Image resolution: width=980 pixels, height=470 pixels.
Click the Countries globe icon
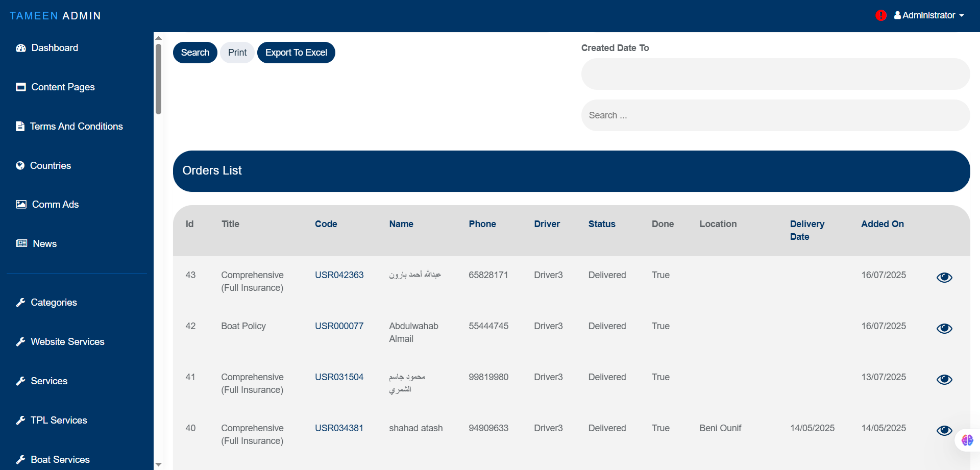pyautogui.click(x=20, y=165)
